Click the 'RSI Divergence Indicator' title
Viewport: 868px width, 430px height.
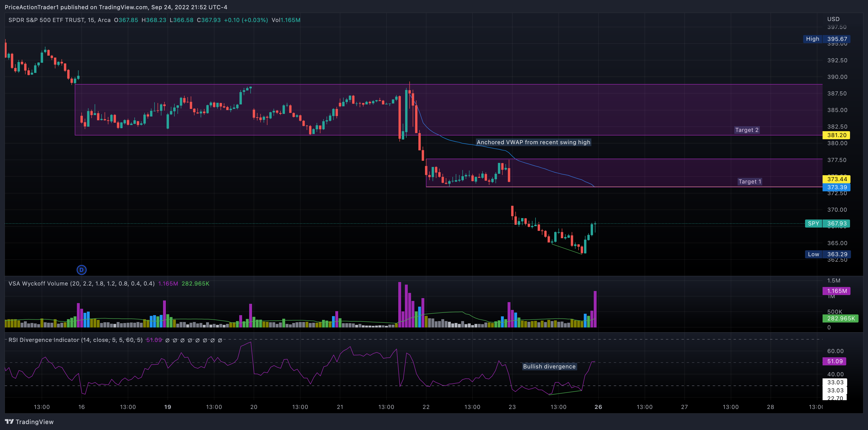click(x=75, y=340)
